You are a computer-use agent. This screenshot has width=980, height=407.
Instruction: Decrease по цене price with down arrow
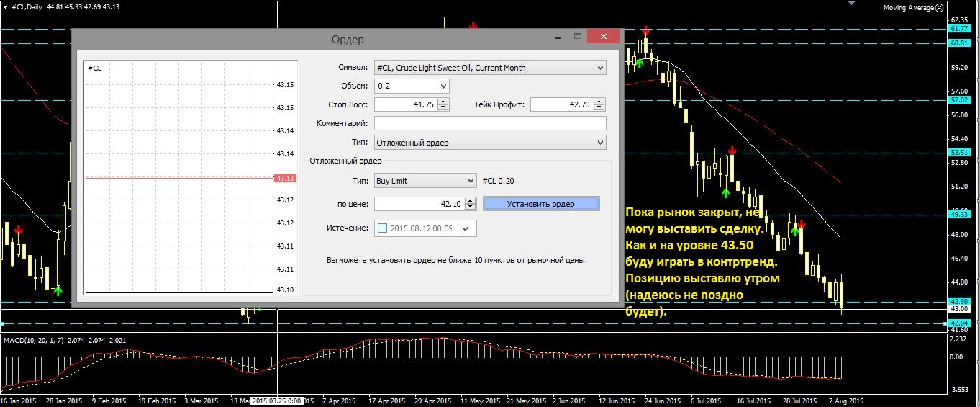471,207
